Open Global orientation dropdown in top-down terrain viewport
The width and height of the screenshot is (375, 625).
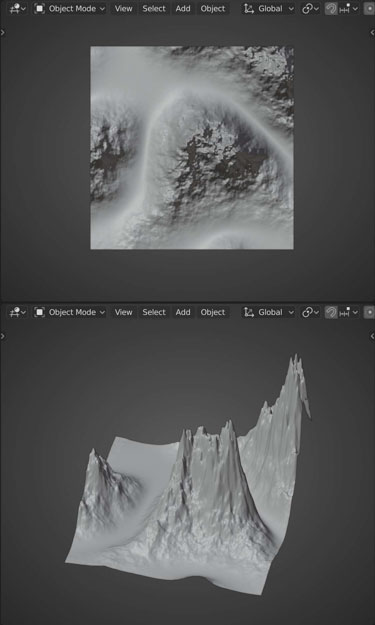[269, 8]
